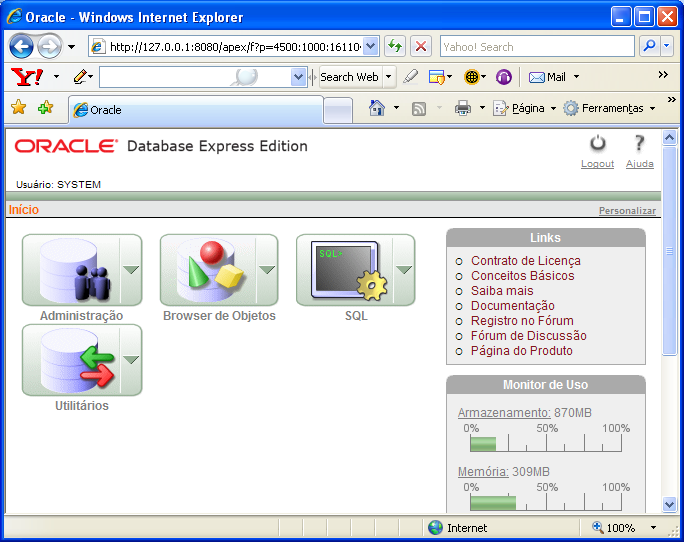This screenshot has height=542, width=684.
Task: Open the address bar history dropdown
Action: (x=370, y=46)
